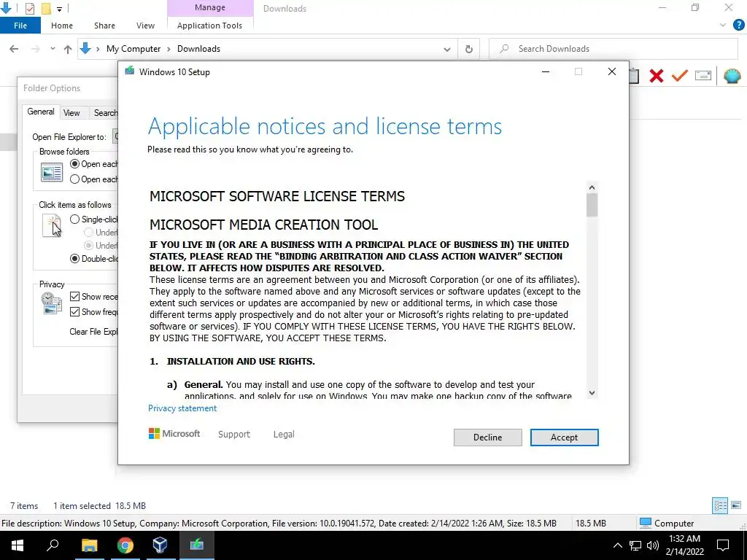747x560 pixels.
Task: Open the Privacy statement link
Action: point(182,408)
